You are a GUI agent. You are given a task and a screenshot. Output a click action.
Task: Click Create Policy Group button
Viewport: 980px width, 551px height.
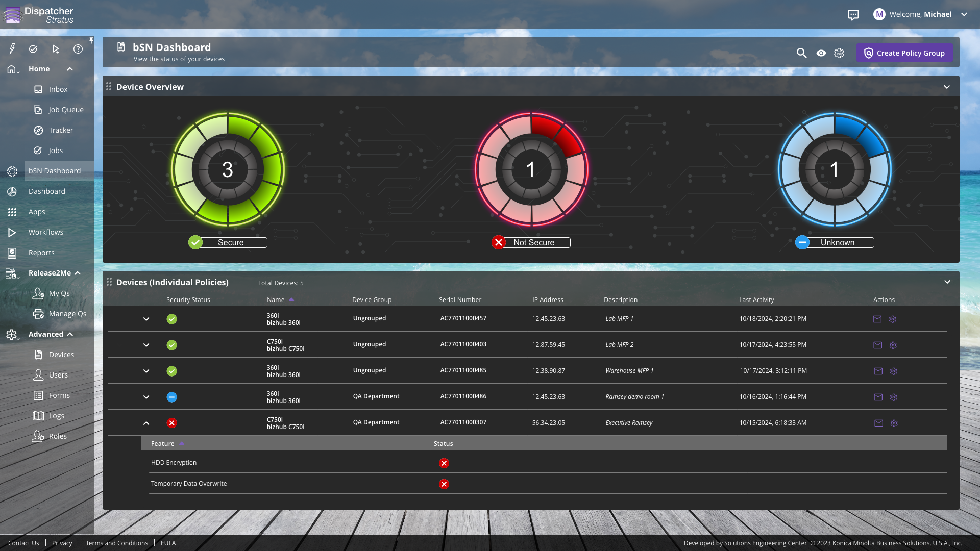point(904,53)
